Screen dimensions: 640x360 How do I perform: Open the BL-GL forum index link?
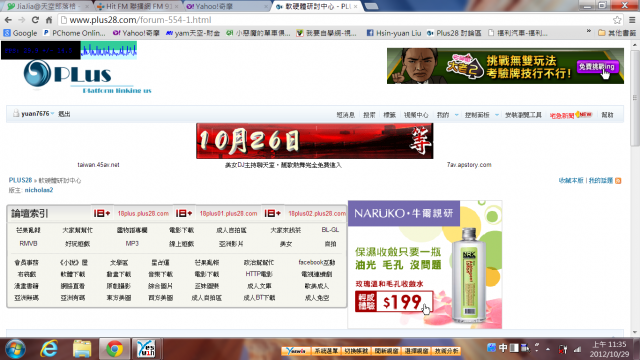(x=330, y=230)
